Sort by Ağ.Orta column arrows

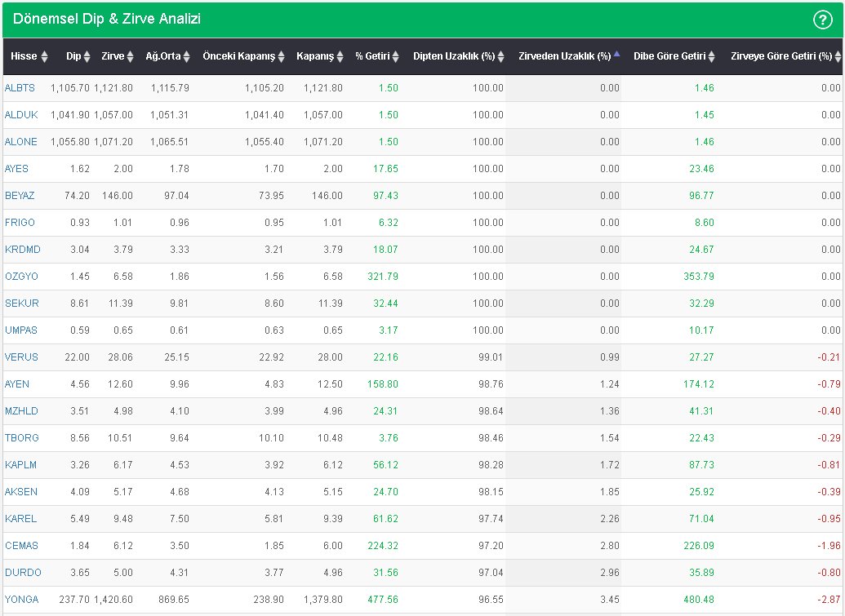tap(186, 56)
